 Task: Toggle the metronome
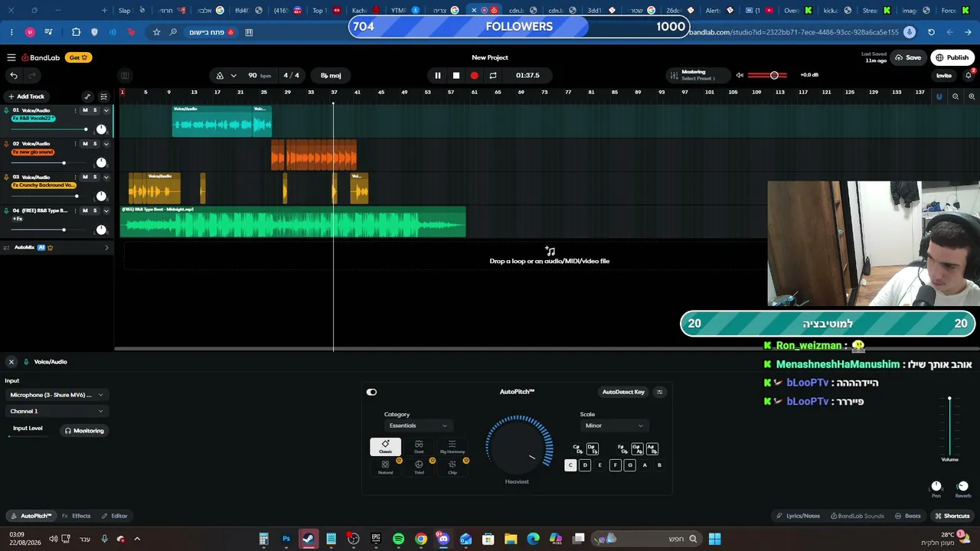click(x=220, y=75)
